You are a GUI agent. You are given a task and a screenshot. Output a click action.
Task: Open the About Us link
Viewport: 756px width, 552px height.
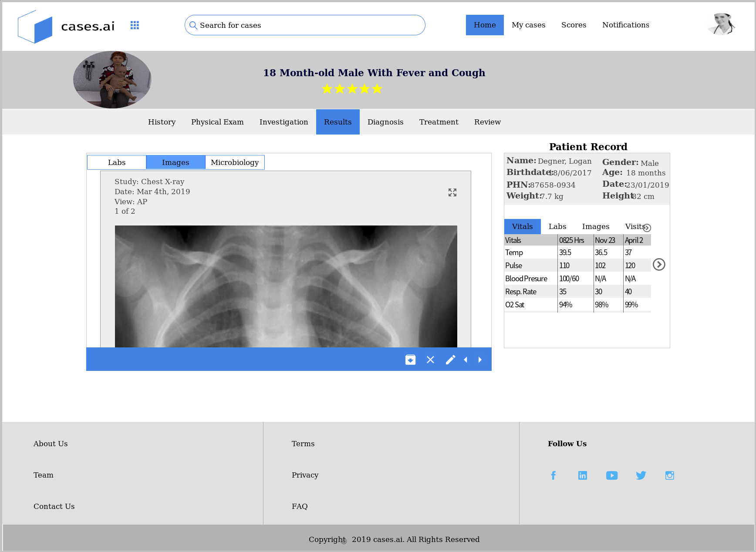point(51,444)
